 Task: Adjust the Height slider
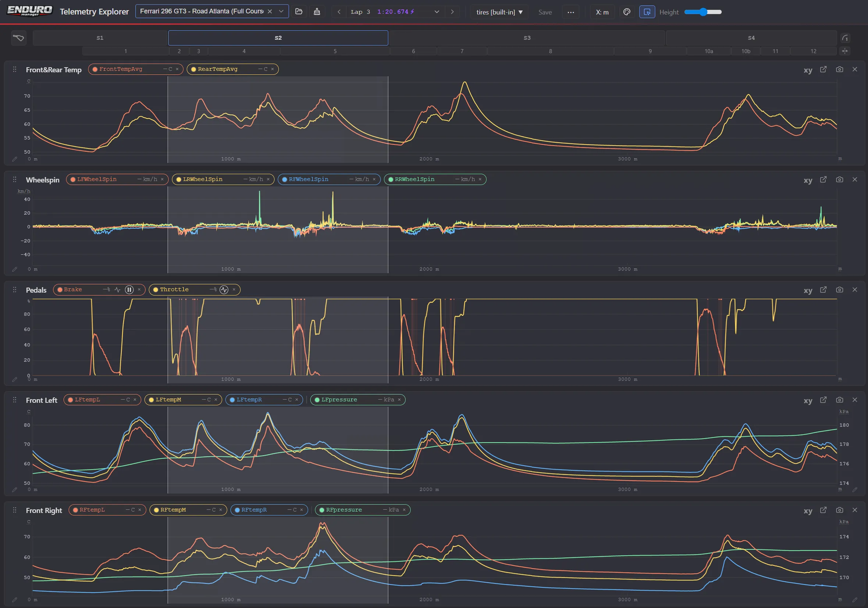(x=703, y=12)
